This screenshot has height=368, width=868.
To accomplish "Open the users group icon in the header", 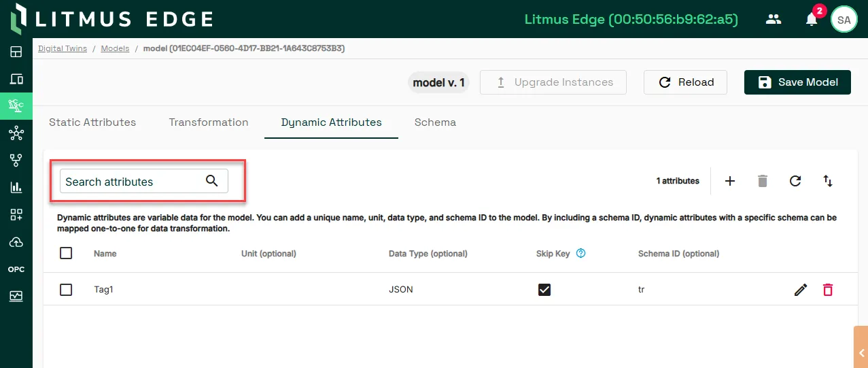I will point(774,19).
